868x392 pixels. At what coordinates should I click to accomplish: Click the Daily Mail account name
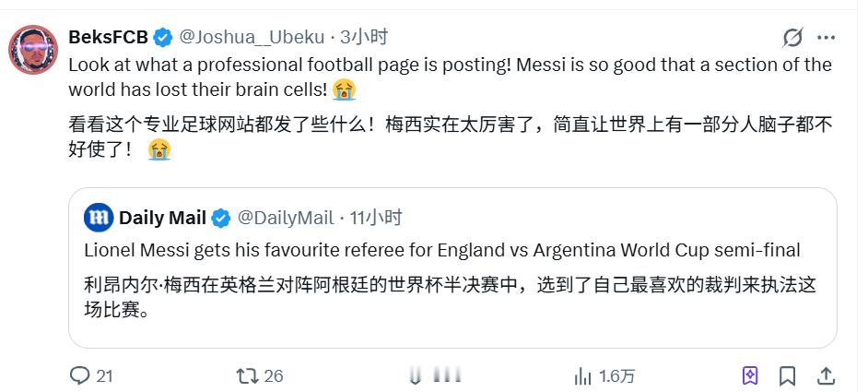[163, 218]
